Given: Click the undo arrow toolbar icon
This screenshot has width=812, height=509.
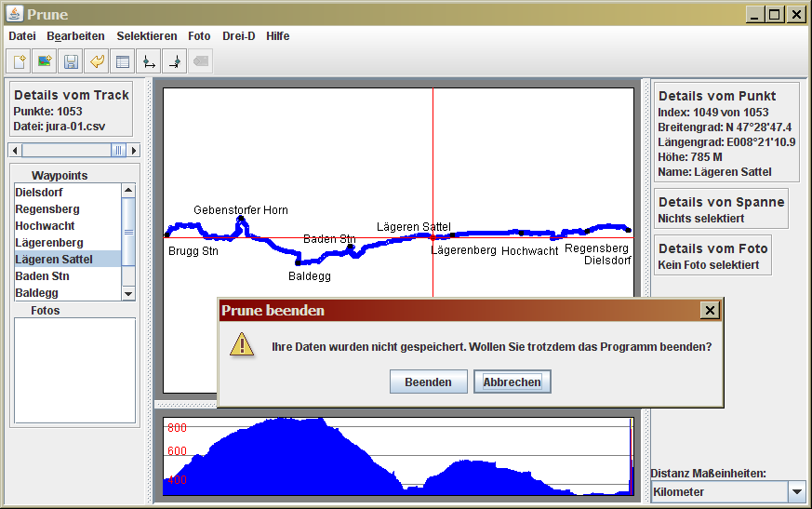Looking at the screenshot, I should point(96,61).
